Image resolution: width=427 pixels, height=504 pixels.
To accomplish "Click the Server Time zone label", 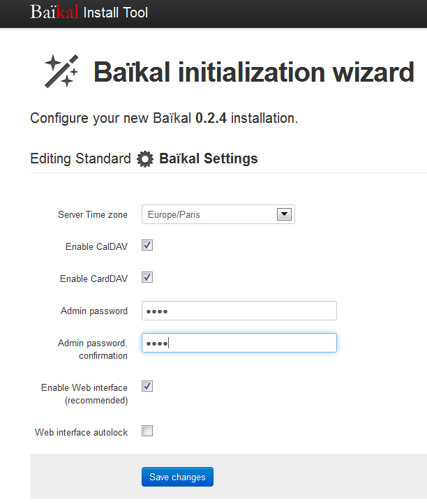I will click(93, 214).
